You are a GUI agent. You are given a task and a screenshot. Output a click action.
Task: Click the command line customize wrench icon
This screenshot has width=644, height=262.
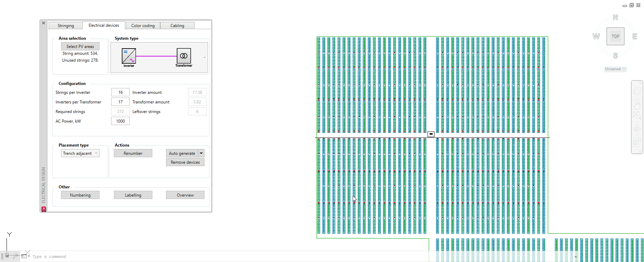click(15, 256)
